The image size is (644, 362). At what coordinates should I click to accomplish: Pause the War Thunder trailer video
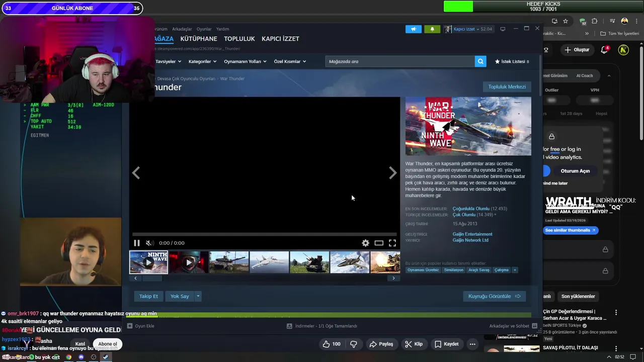[136, 243]
